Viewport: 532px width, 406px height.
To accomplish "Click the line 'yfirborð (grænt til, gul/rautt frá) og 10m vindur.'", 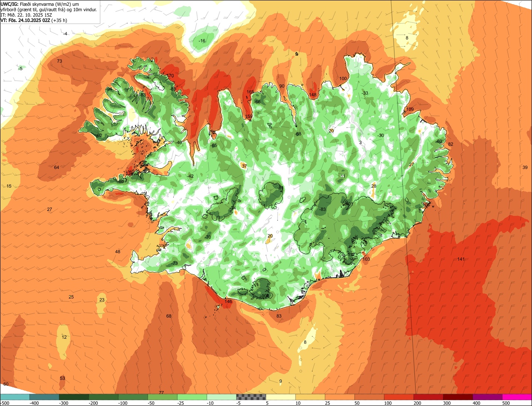I will tap(49, 10).
